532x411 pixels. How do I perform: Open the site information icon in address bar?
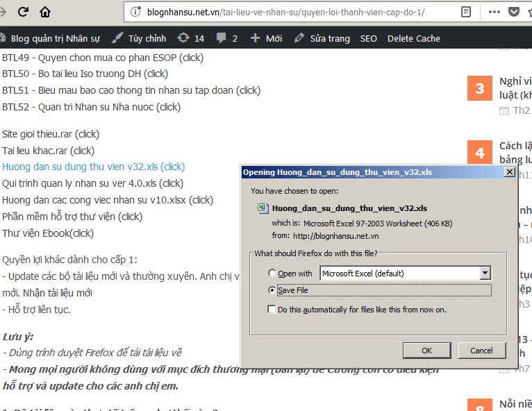coord(135,12)
